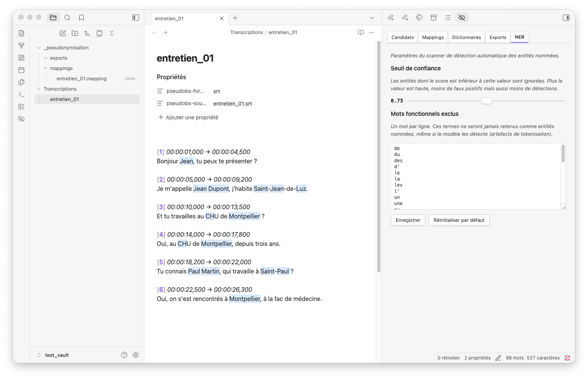Edit the srt property value

coord(217,91)
